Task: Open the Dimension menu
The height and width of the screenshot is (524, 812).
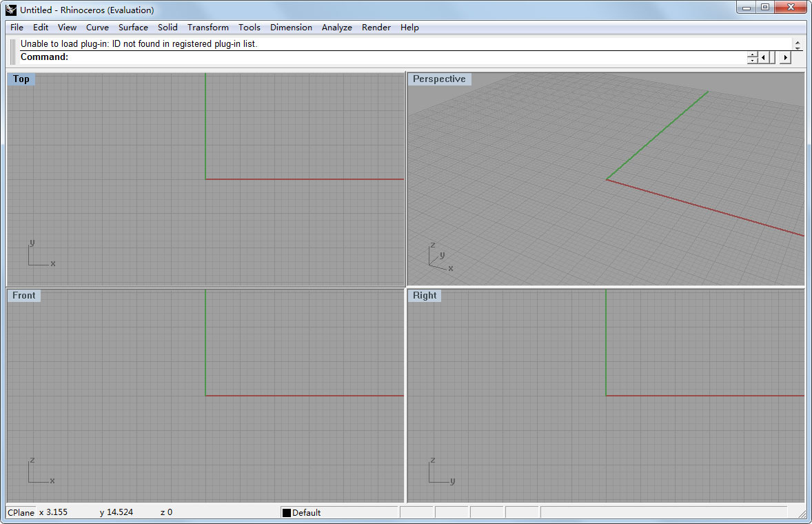Action: click(x=291, y=28)
